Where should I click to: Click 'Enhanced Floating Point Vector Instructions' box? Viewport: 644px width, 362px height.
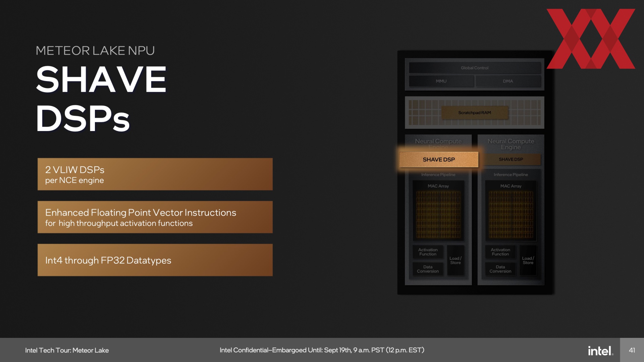tap(155, 217)
